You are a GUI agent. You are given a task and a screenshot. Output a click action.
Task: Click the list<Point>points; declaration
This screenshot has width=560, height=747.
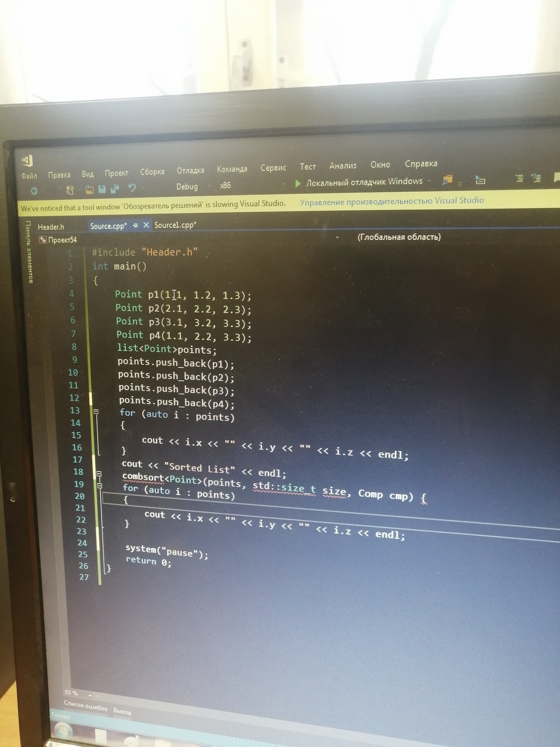(167, 349)
